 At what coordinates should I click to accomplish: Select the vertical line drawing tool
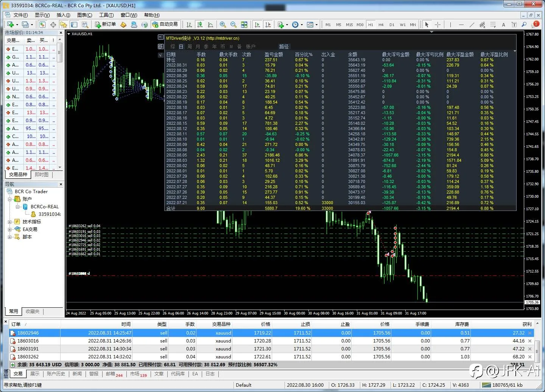(x=450, y=25)
